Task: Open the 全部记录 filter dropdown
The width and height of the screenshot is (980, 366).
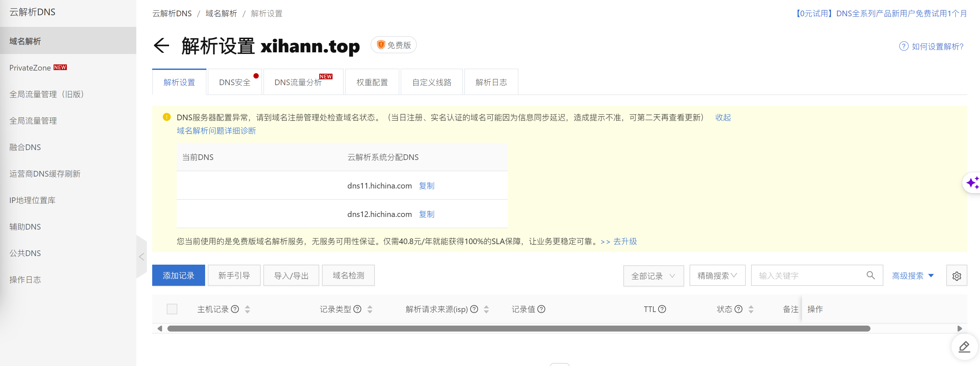Action: pyautogui.click(x=653, y=276)
